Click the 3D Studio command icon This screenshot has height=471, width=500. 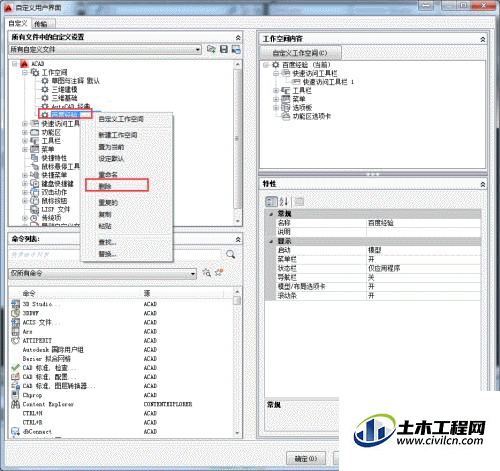click(15, 304)
